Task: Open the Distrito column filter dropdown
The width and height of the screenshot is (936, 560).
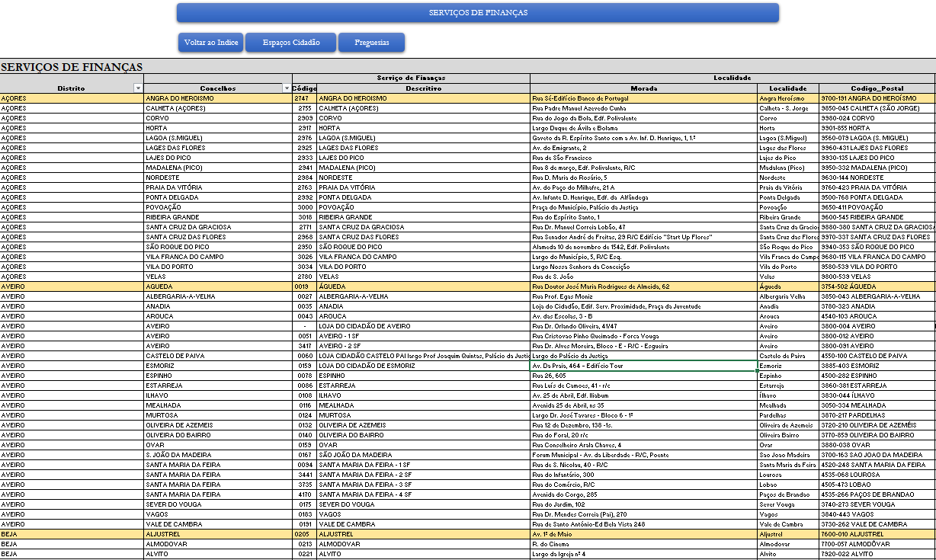Action: tap(138, 88)
